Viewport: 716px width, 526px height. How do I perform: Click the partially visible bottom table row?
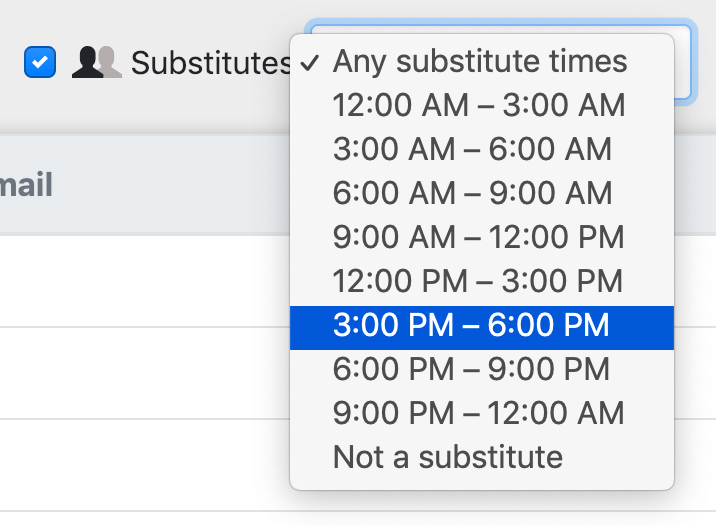[140, 519]
